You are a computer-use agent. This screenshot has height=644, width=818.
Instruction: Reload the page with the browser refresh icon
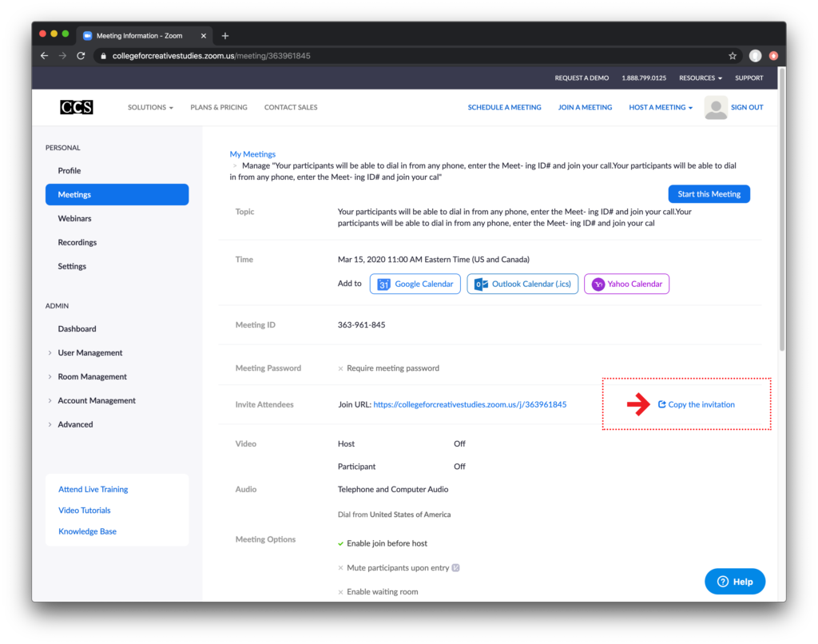coord(81,56)
